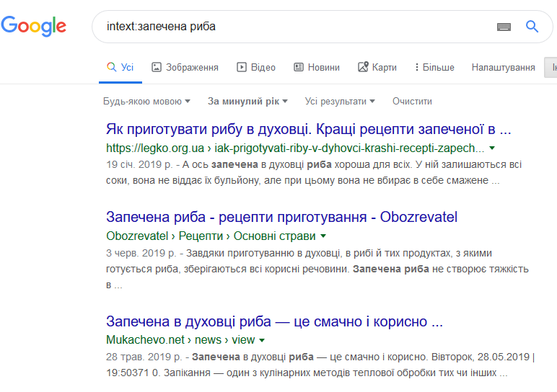Open Запечена риба - рецепти приготування Obozrevatel link
557x392 pixels.
(281, 217)
